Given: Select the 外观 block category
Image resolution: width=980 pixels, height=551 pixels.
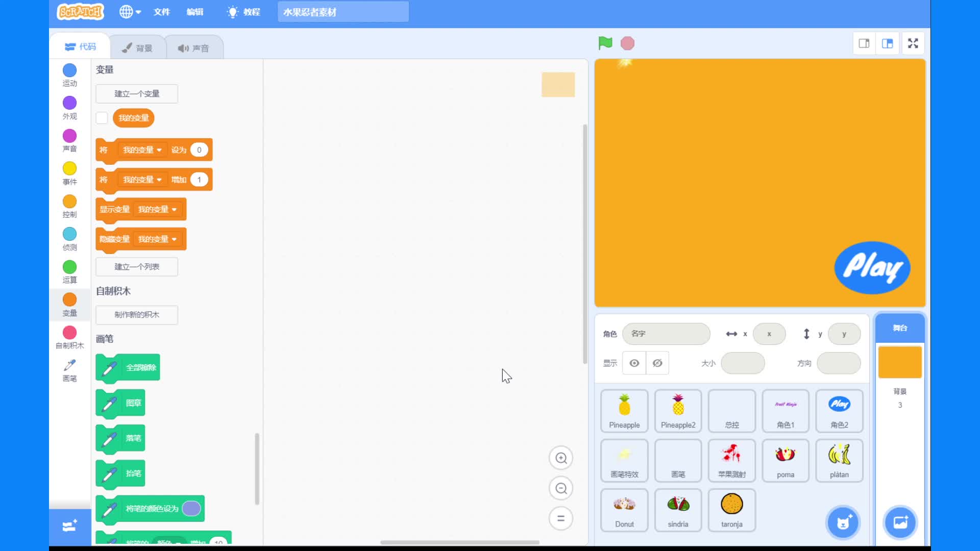Looking at the screenshot, I should click(70, 108).
